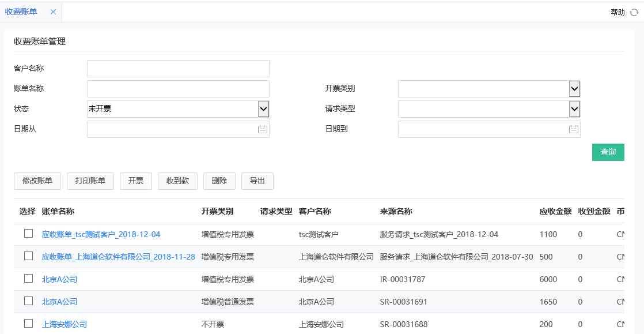This screenshot has height=334, width=644.
Task: Open the calendar picker for 日期从
Action: click(262, 129)
